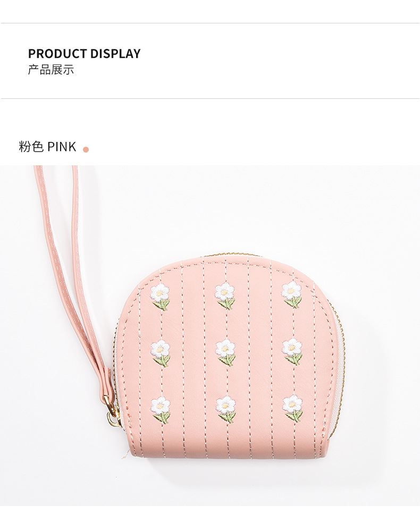Click the top-middle embroidered flower
The height and width of the screenshot is (514, 420).
[x=225, y=296]
